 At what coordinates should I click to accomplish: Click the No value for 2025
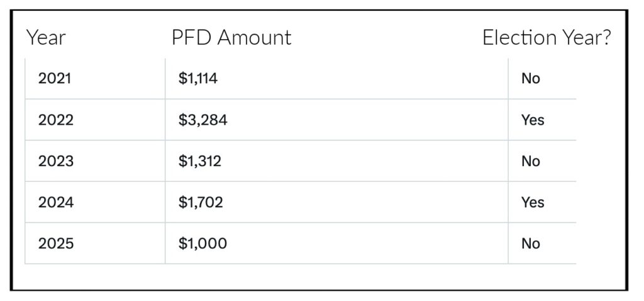tap(531, 244)
